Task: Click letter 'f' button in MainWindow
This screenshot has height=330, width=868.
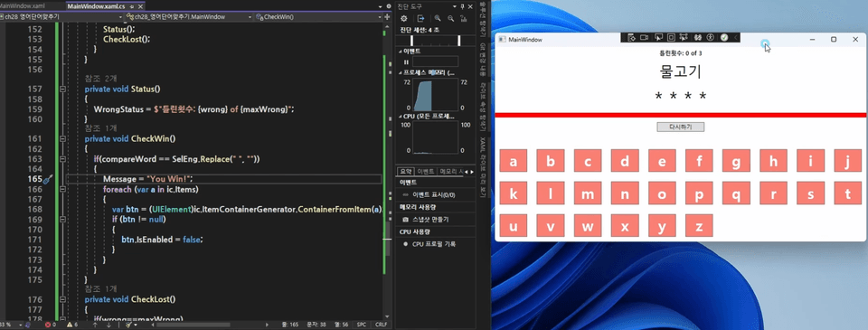Action: (699, 161)
